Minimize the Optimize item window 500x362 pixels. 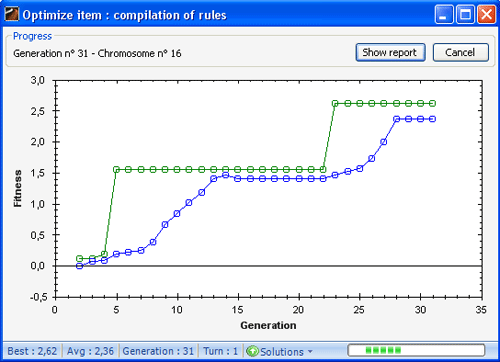pyautogui.click(x=444, y=15)
